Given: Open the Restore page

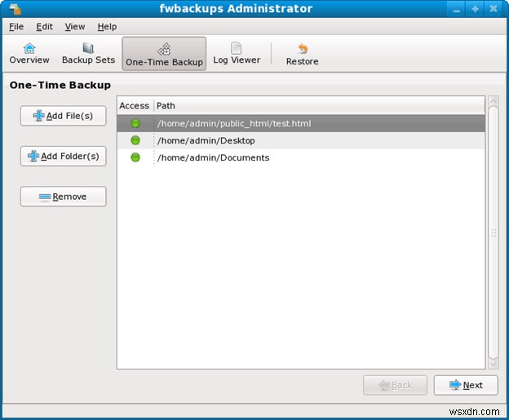Looking at the screenshot, I should pyautogui.click(x=302, y=54).
